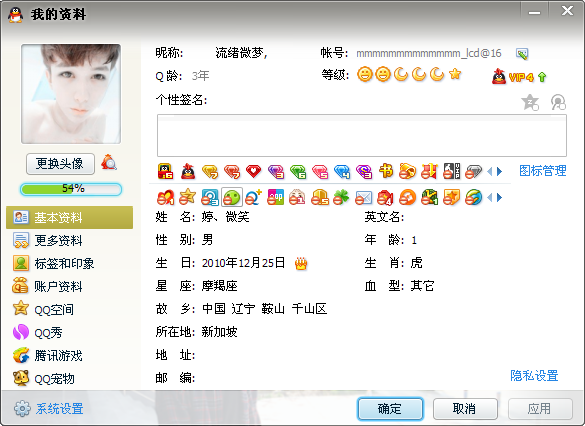The width and height of the screenshot is (585, 426).
Task: Open the 隐私设置 link
Action: click(534, 375)
